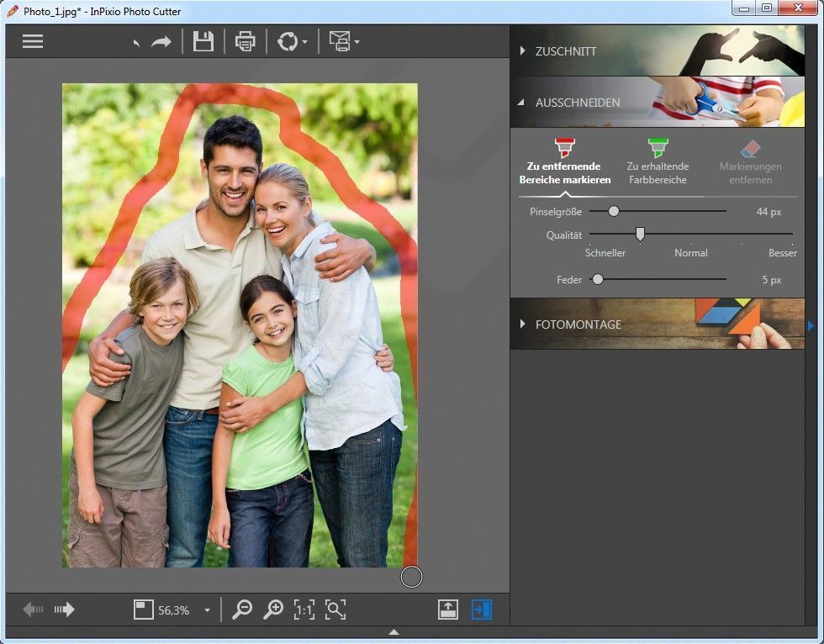Toggle the side panel view button
The image size is (824, 644).
point(482,610)
